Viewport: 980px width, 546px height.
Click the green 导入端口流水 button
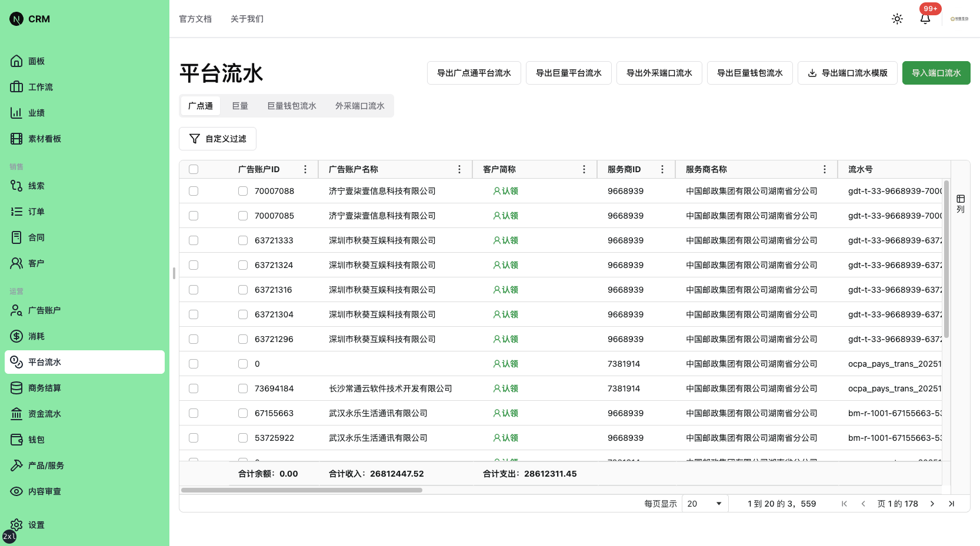936,73
